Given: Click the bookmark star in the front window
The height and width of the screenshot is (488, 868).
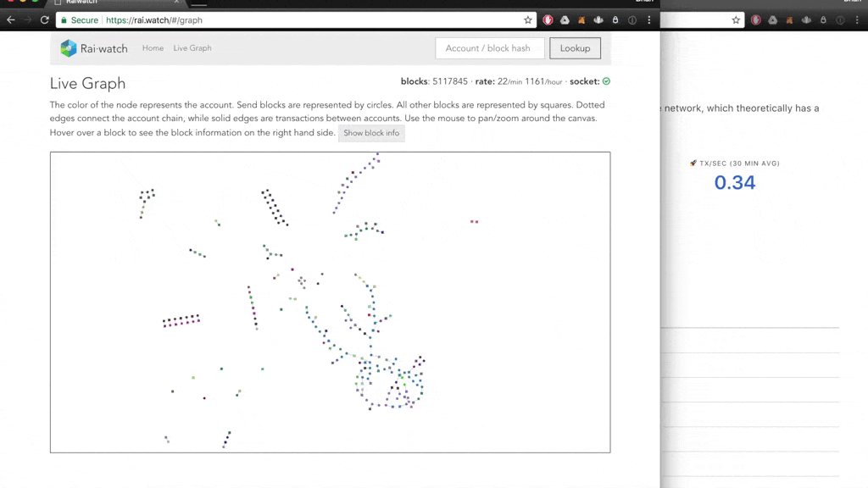Looking at the screenshot, I should click(x=528, y=19).
